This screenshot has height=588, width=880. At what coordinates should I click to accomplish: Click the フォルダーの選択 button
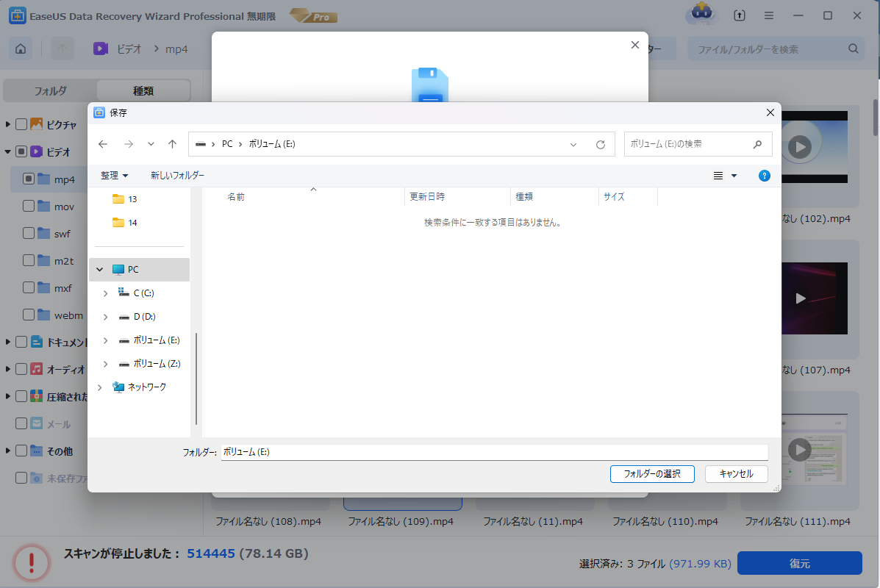[652, 474]
